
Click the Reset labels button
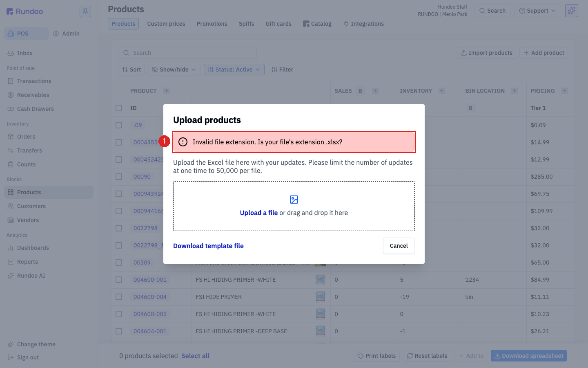[427, 356]
